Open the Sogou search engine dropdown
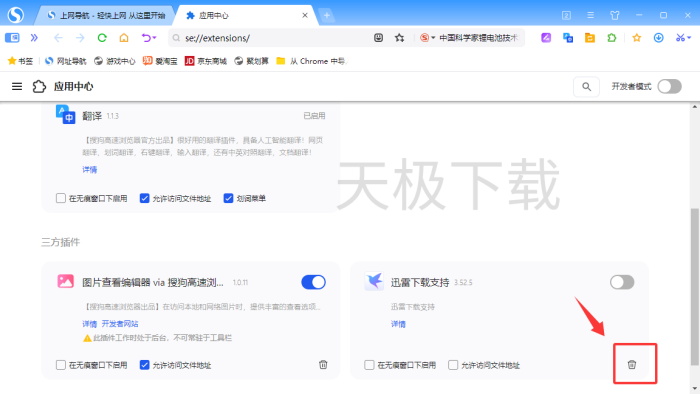Screen dimensions: 700x394 [427, 38]
